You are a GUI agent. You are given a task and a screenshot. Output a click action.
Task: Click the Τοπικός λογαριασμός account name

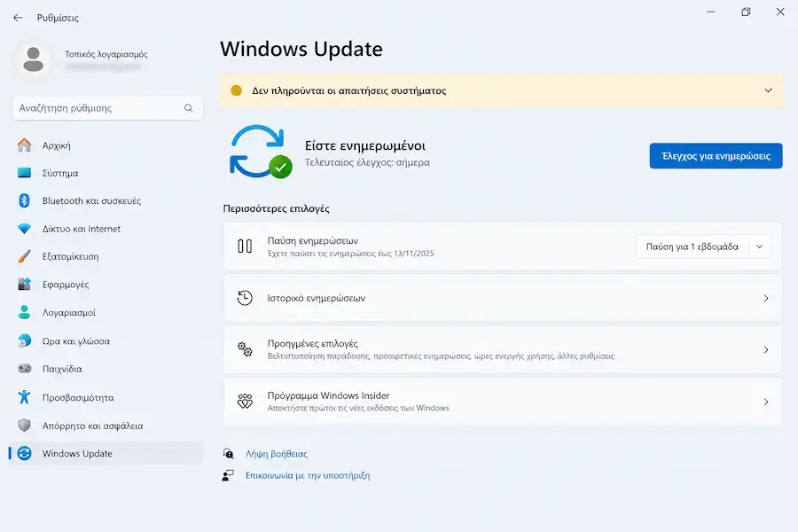point(106,54)
